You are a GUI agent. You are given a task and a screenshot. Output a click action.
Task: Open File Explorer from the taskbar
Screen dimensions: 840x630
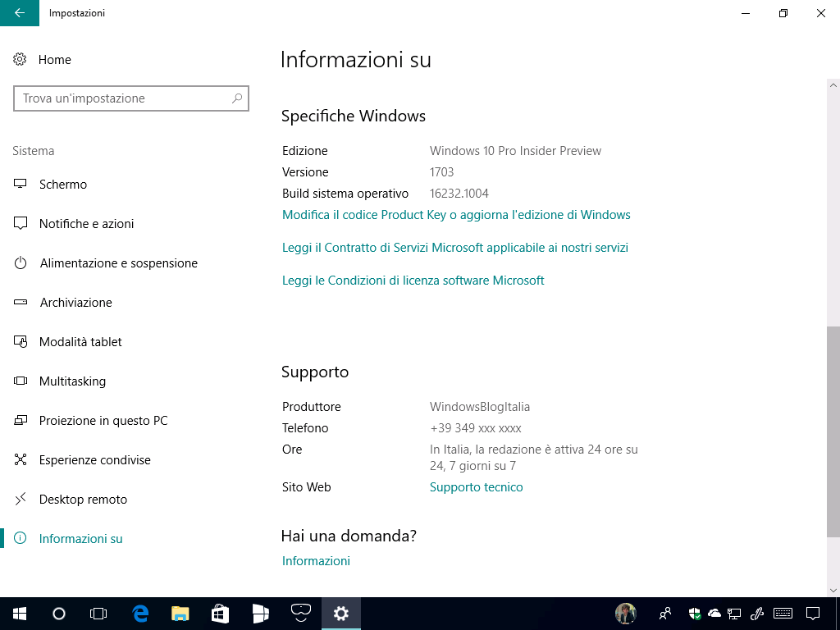[x=180, y=614]
